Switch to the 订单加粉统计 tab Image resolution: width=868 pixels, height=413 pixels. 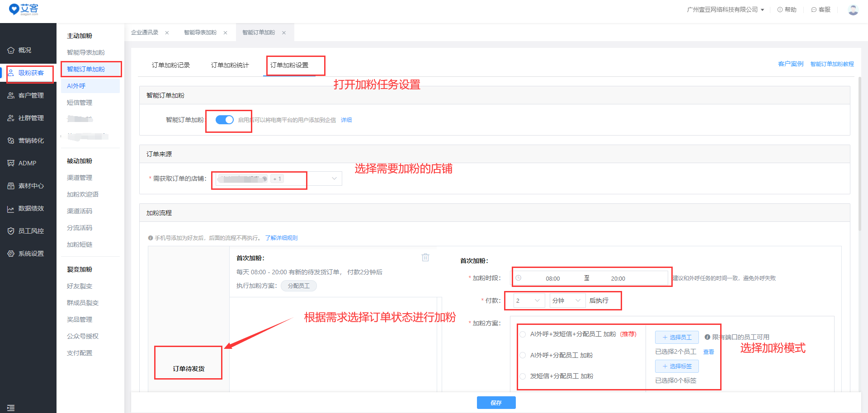pyautogui.click(x=230, y=65)
